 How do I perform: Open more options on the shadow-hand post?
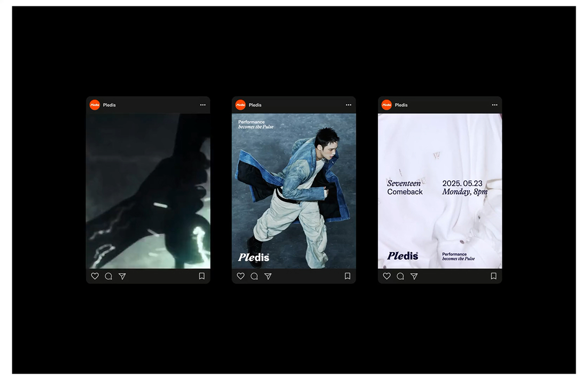(x=203, y=105)
